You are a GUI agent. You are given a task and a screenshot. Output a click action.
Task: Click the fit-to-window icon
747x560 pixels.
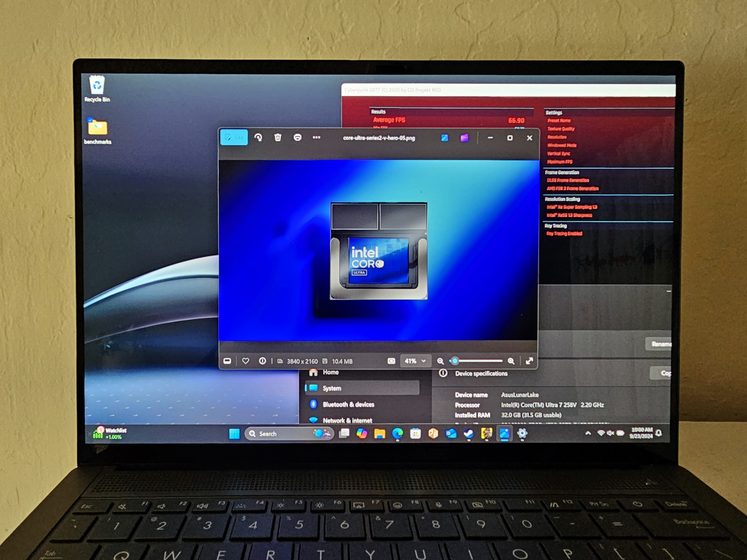391,361
